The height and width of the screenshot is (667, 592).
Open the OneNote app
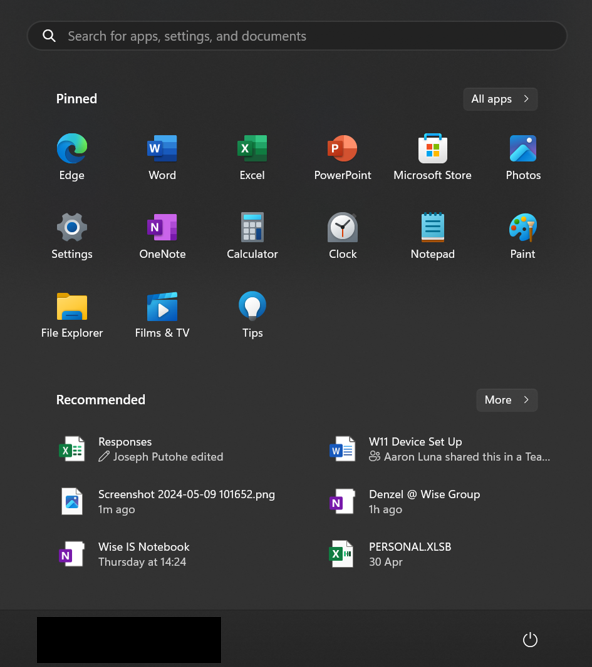coord(162,235)
